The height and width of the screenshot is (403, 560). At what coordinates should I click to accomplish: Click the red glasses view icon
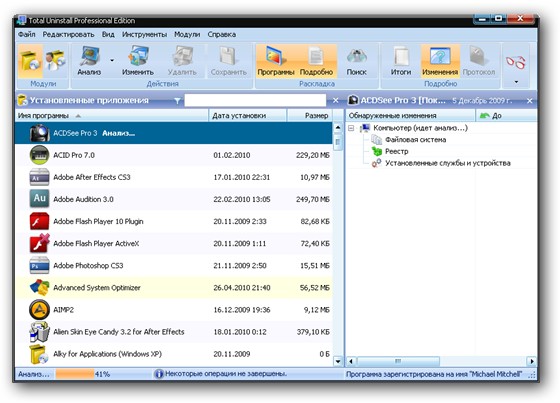516,62
